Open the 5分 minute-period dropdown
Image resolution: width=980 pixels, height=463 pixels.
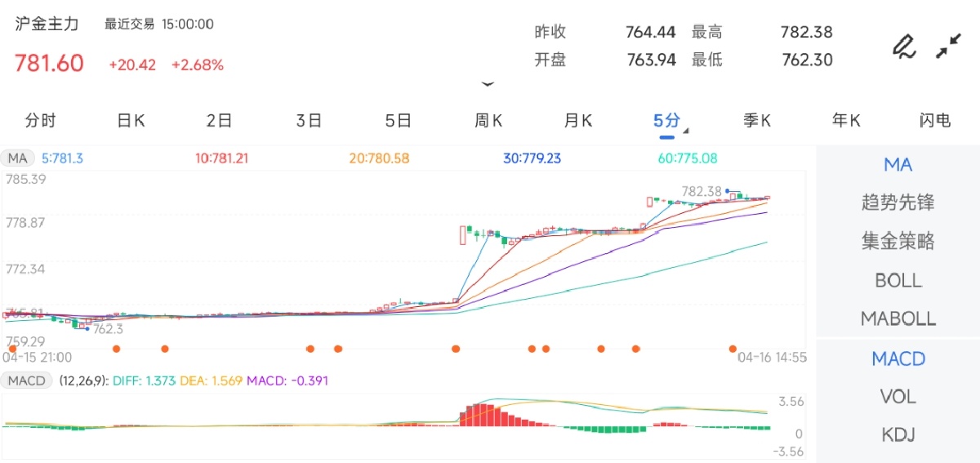pos(670,121)
